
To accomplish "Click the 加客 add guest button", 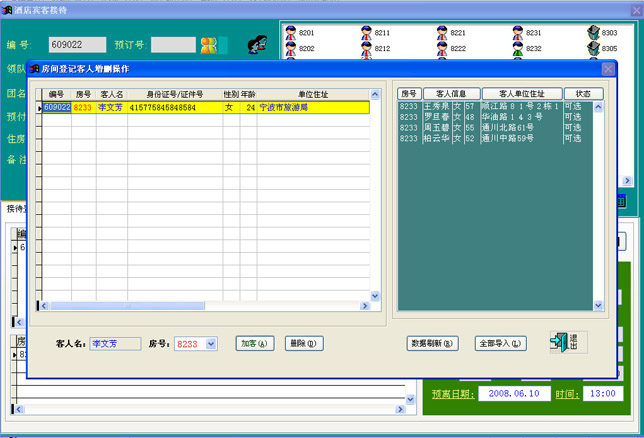I will tap(254, 343).
